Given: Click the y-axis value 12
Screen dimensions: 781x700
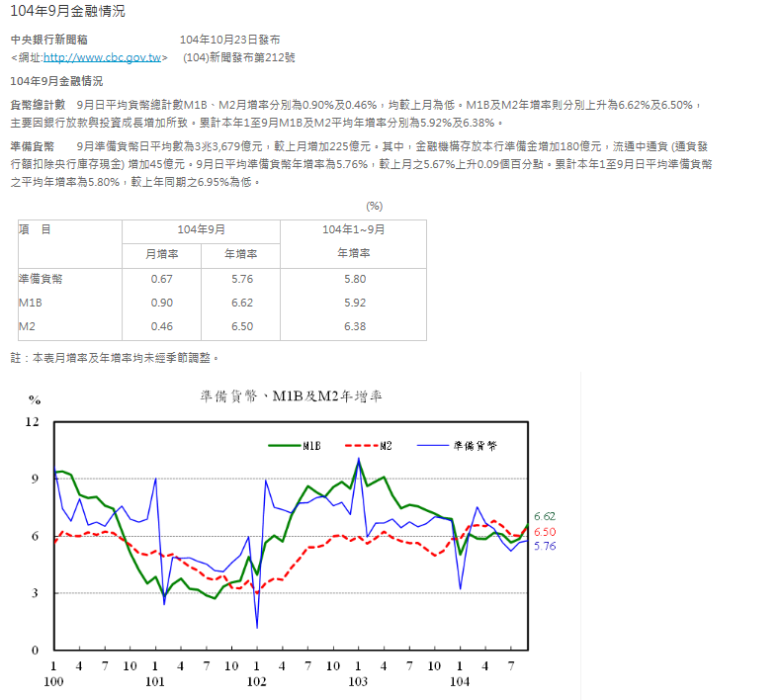Looking at the screenshot, I should tap(33, 422).
